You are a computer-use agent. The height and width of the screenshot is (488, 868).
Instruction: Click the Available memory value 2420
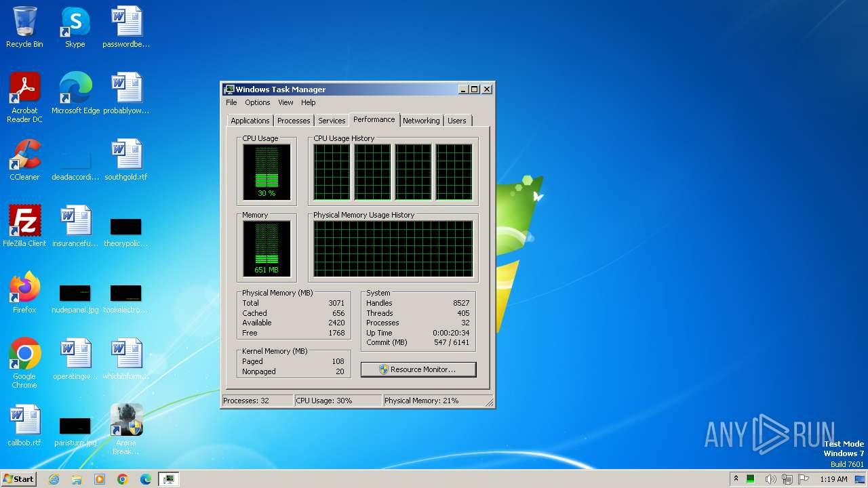(336, 323)
